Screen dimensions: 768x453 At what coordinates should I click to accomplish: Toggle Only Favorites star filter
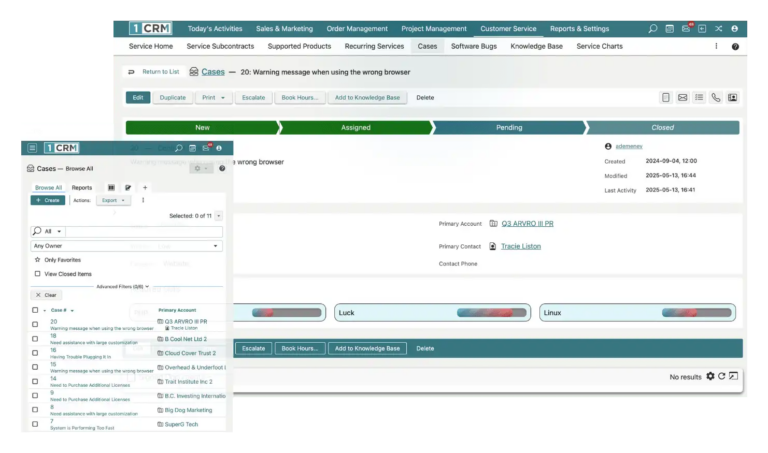37,260
